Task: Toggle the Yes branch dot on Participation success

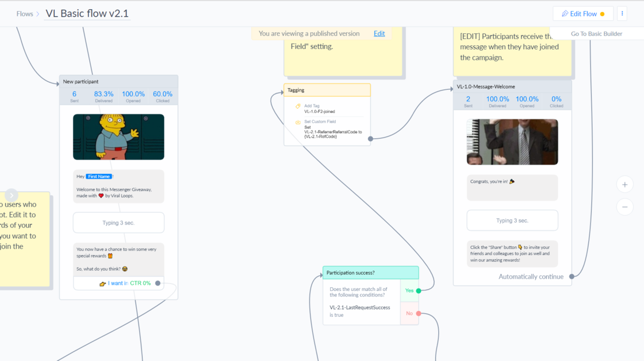Action: pos(418,291)
